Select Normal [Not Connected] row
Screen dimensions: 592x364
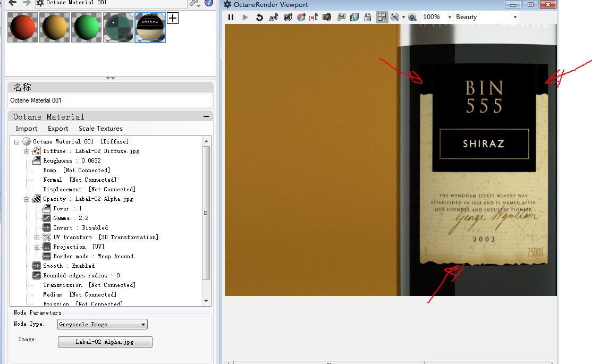pyautogui.click(x=80, y=180)
